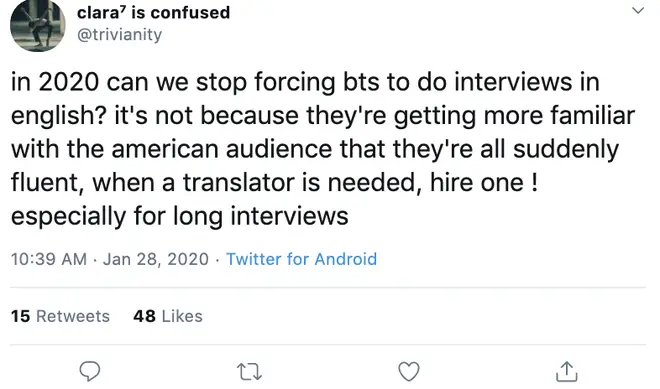This screenshot has width=660, height=389.
Task: Open share options via upload arrow icon
Action: pos(567,371)
